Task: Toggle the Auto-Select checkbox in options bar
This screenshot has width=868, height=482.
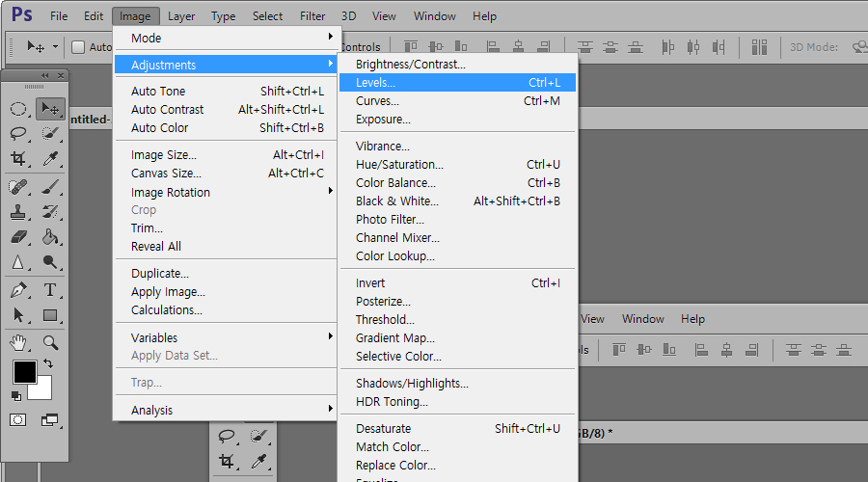Action: click(78, 46)
